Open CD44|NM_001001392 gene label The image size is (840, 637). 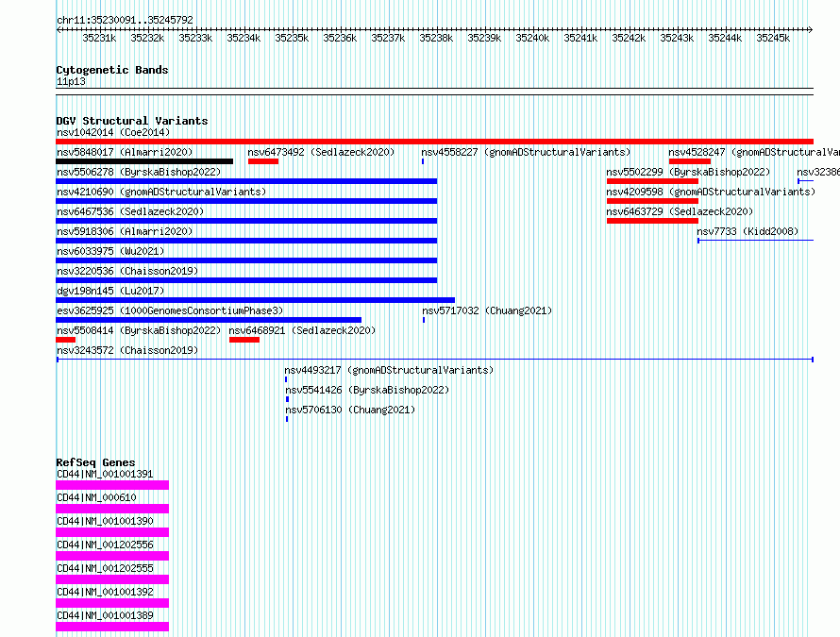[x=105, y=592]
